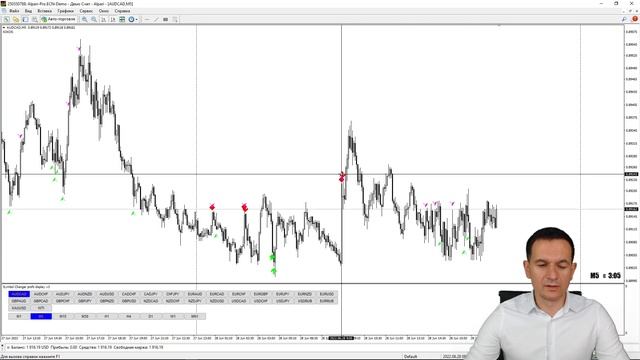Open the Графики menu
This screenshot has height=360, width=640.
pyautogui.click(x=65, y=11)
